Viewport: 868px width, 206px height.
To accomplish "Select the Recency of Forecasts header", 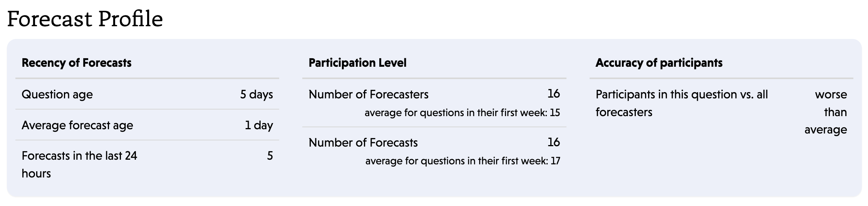I will [x=76, y=63].
